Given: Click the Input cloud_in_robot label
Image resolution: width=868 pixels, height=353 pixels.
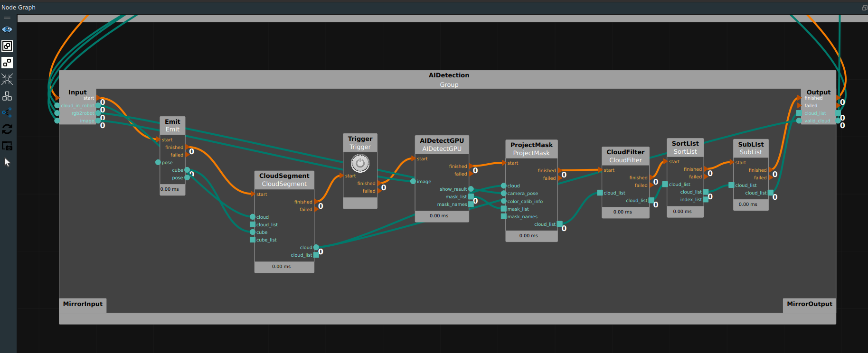Looking at the screenshot, I should tap(77, 105).
